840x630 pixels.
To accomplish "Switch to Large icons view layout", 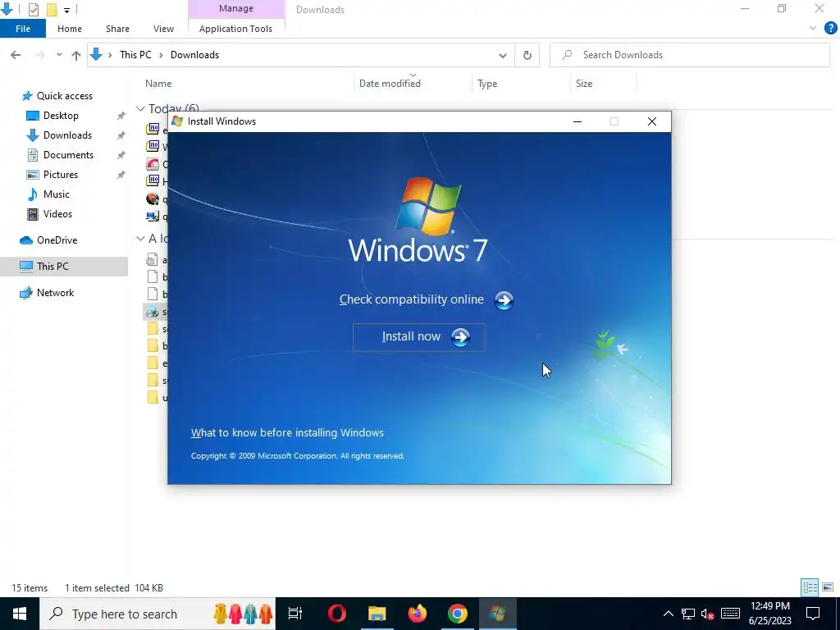I will [828, 587].
